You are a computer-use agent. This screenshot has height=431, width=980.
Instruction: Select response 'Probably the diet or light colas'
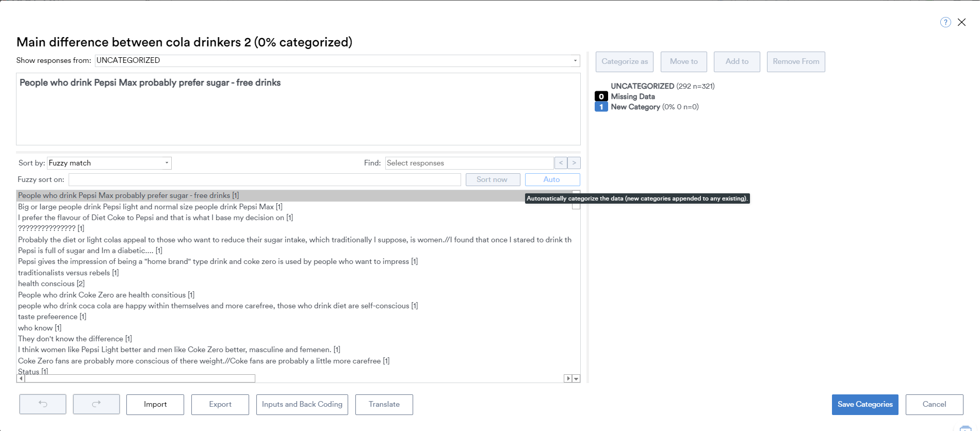point(295,240)
